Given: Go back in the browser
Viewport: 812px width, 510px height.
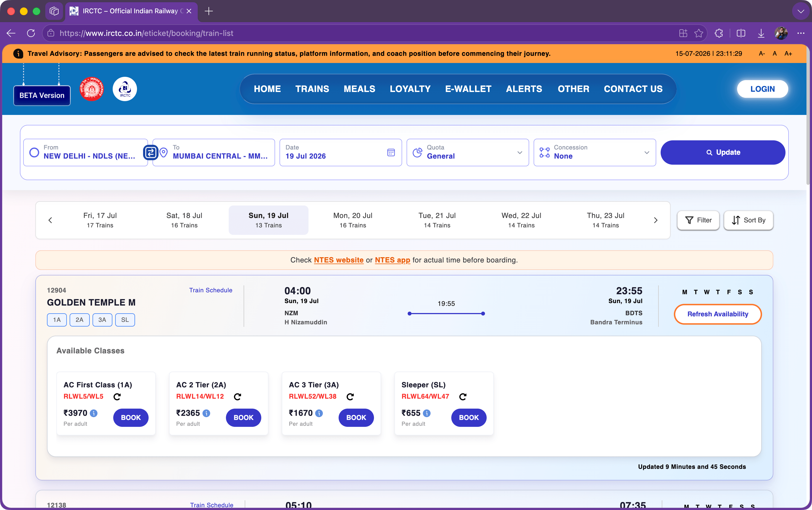Looking at the screenshot, I should 11,33.
